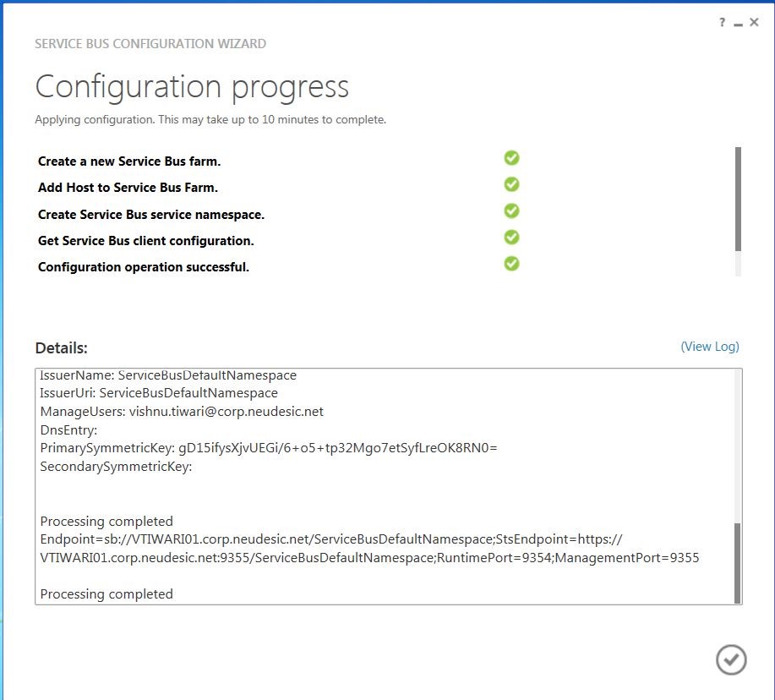Image resolution: width=775 pixels, height=700 pixels.
Task: Click the RuntimePort=9354;ManagementPort=9355 line
Action: click(x=369, y=558)
